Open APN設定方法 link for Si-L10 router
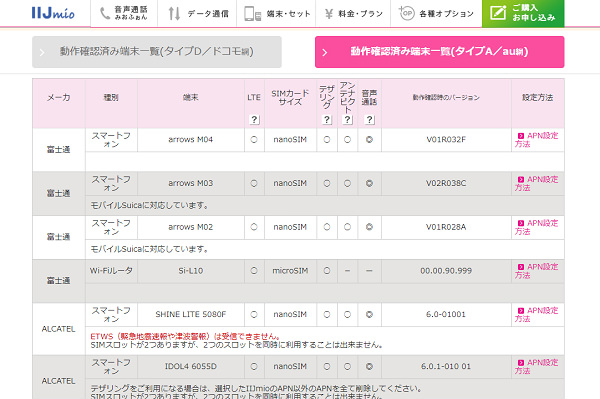 click(536, 270)
